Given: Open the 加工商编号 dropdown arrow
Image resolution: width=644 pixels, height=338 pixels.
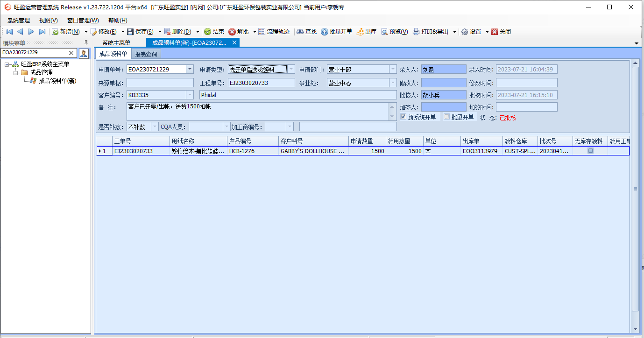Looking at the screenshot, I should tap(290, 127).
